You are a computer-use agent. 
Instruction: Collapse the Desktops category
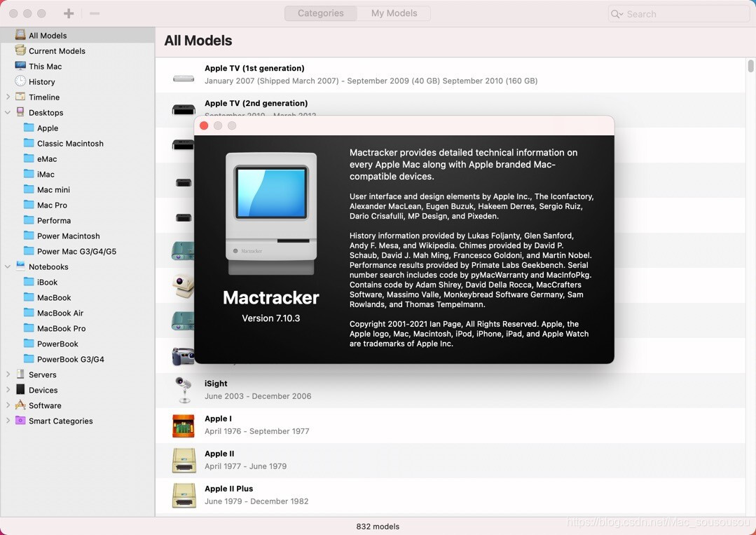pos(8,112)
